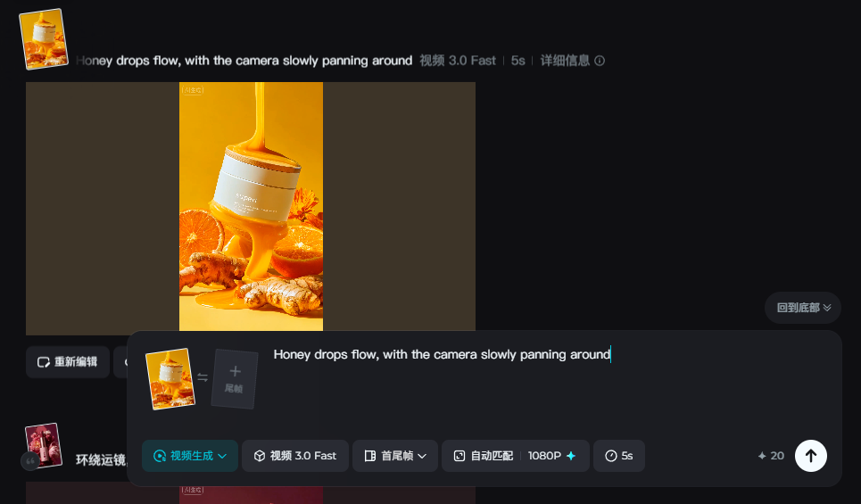Click the info icon beside 详细信息
The image size is (861, 504).
pos(600,61)
